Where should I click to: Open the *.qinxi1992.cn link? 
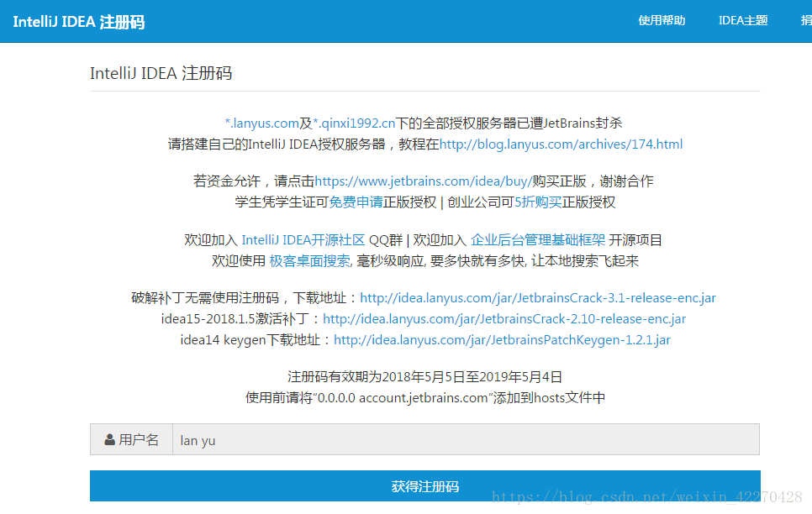(354, 123)
